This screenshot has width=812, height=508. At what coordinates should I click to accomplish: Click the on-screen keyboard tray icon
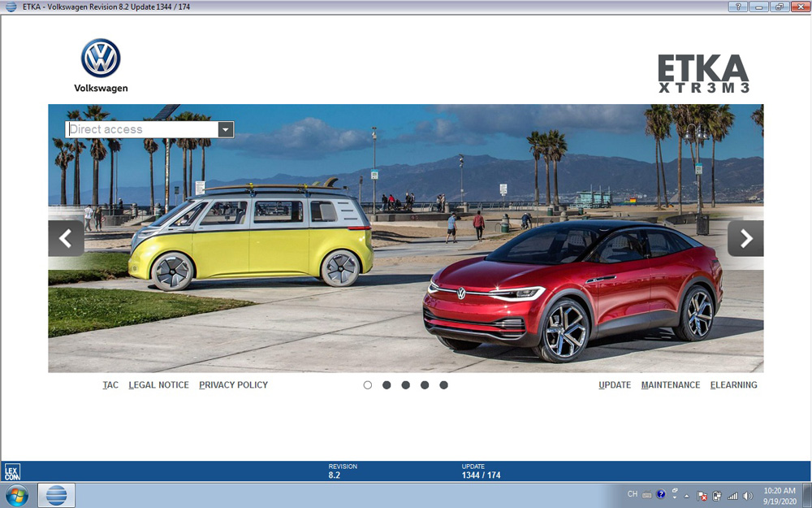point(647,494)
